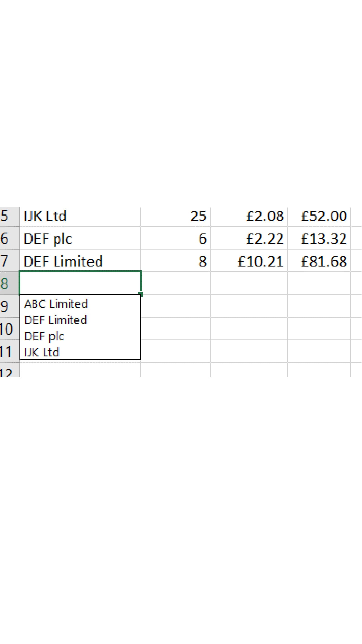The width and height of the screenshot is (362, 644).
Task: Choose IJK Ltd in the dropdown list
Action: click(x=42, y=352)
